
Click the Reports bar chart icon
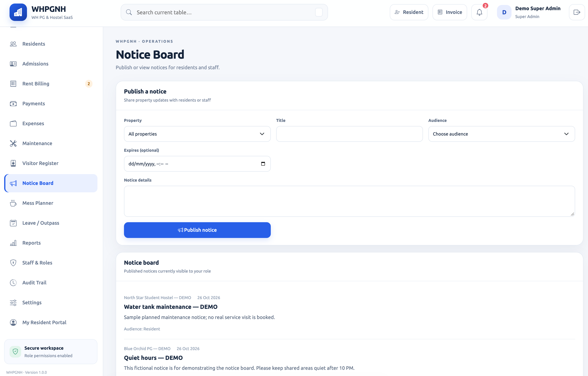(13, 243)
